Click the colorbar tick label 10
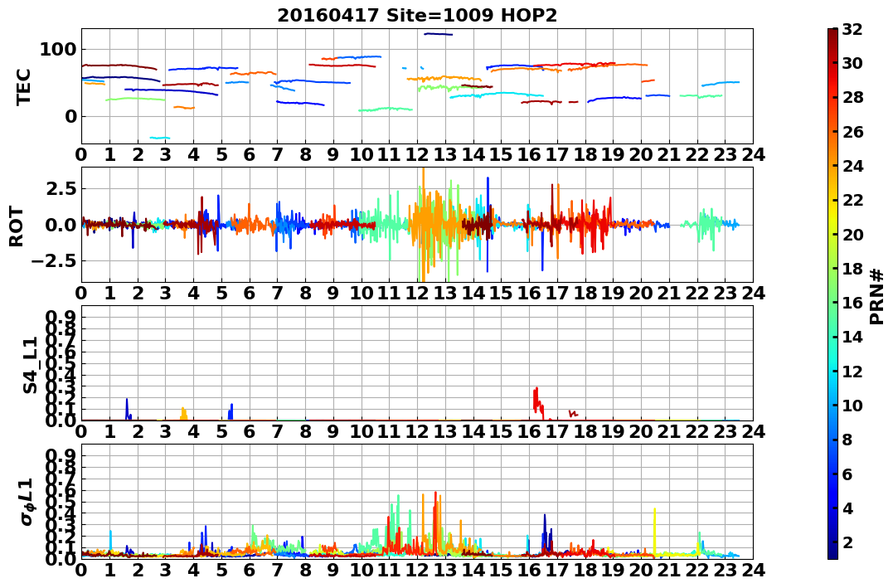 [x=852, y=405]
